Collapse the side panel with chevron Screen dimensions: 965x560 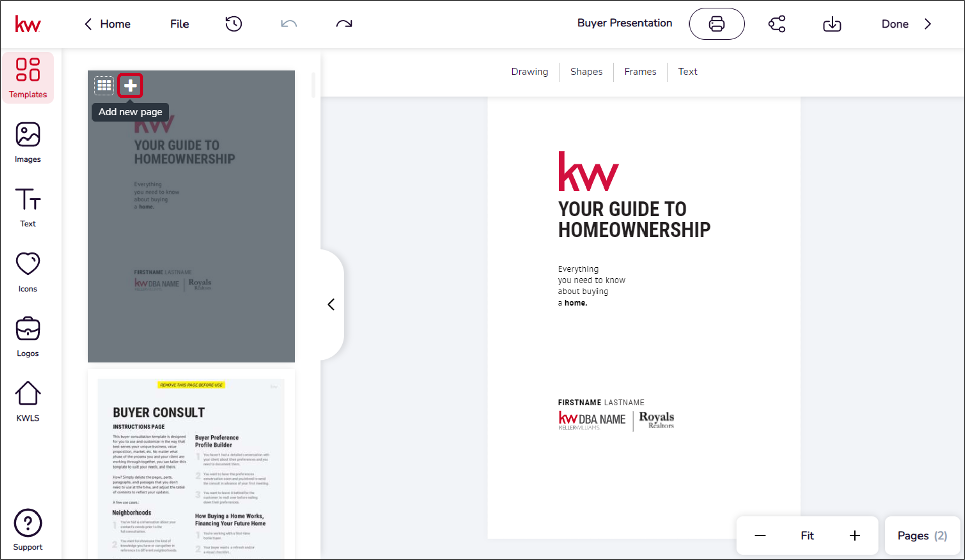pos(331,304)
